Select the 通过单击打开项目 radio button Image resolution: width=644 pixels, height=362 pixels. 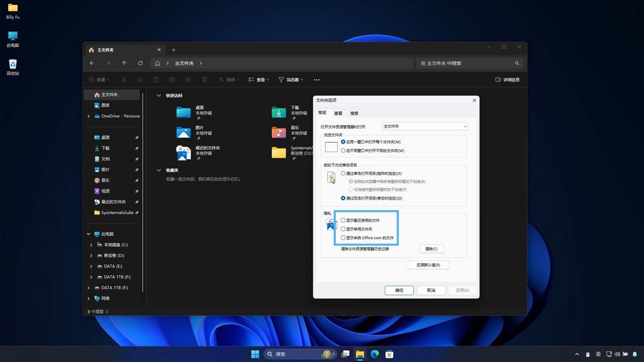point(342,173)
